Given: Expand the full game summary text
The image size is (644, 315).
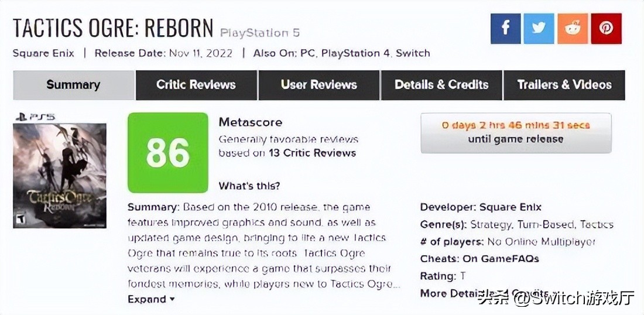Looking at the screenshot, I should click(151, 299).
